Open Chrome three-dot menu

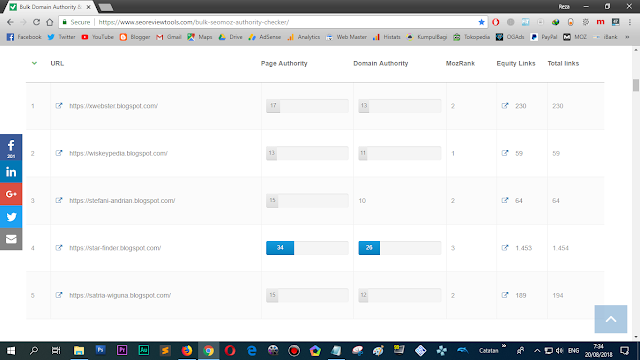click(630, 22)
